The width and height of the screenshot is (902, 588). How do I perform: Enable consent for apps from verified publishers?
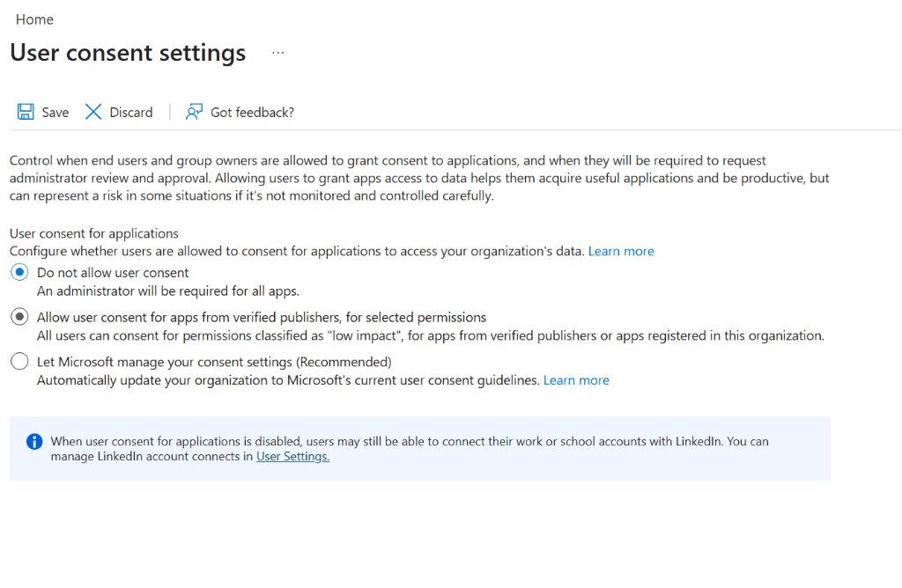19,316
